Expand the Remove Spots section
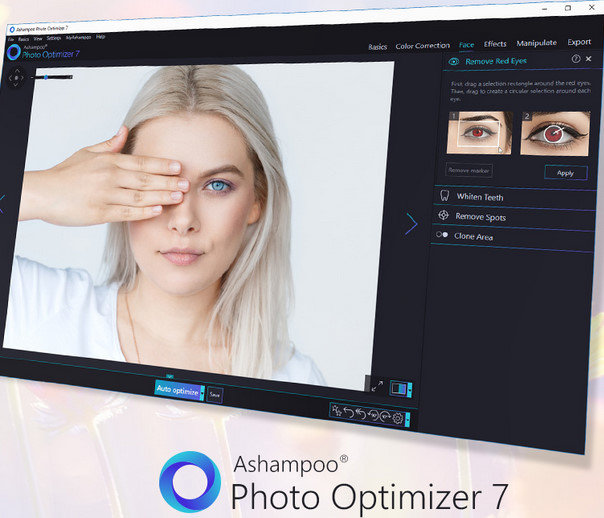The width and height of the screenshot is (604, 518). click(513, 218)
